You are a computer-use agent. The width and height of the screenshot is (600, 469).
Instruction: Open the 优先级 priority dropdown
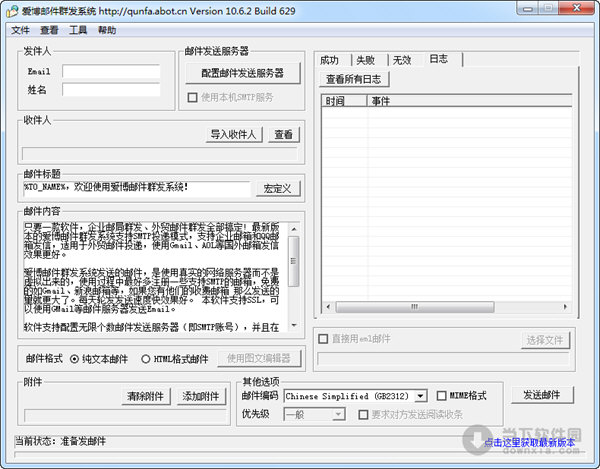point(337,414)
